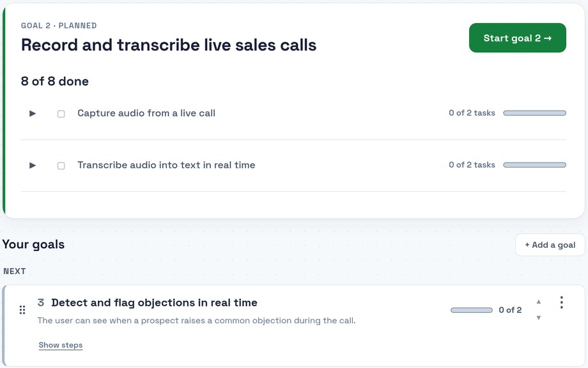
Task: Click the Capture audio progress bar
Action: [x=535, y=113]
